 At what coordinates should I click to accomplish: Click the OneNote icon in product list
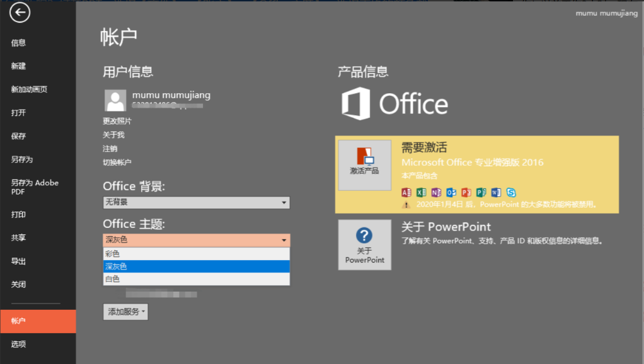pos(436,192)
